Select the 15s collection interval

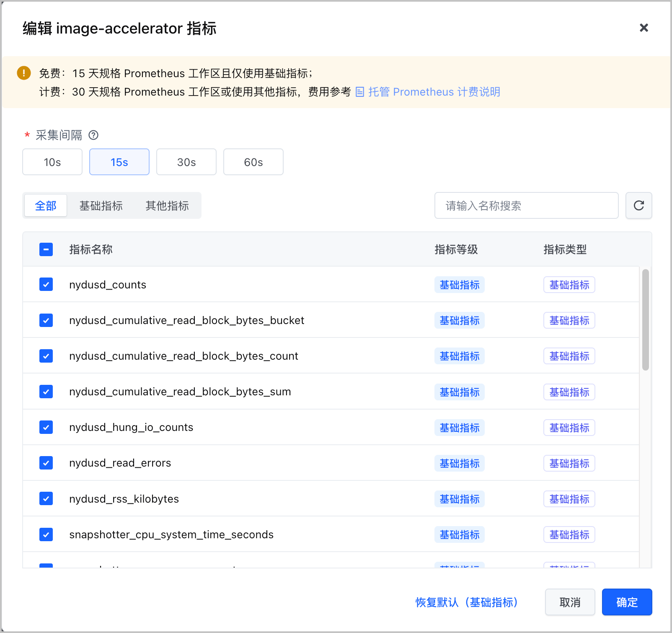pyautogui.click(x=119, y=162)
